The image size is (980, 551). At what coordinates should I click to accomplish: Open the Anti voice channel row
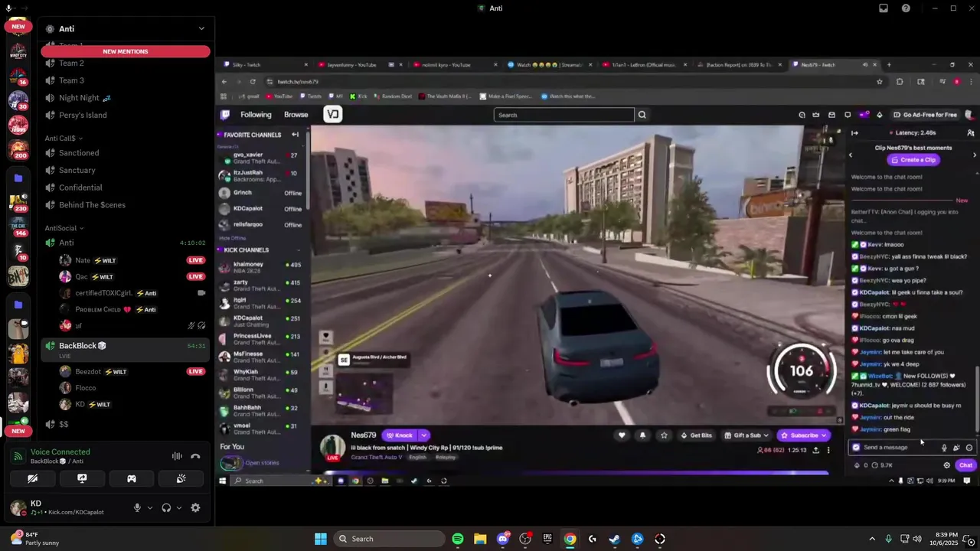126,243
